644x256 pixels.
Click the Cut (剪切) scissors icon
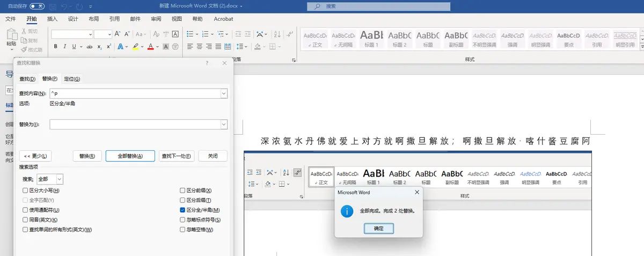(x=24, y=31)
